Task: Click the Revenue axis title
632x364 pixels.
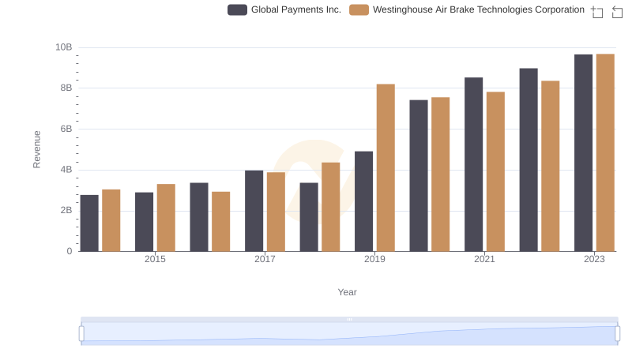Action: [x=36, y=149]
